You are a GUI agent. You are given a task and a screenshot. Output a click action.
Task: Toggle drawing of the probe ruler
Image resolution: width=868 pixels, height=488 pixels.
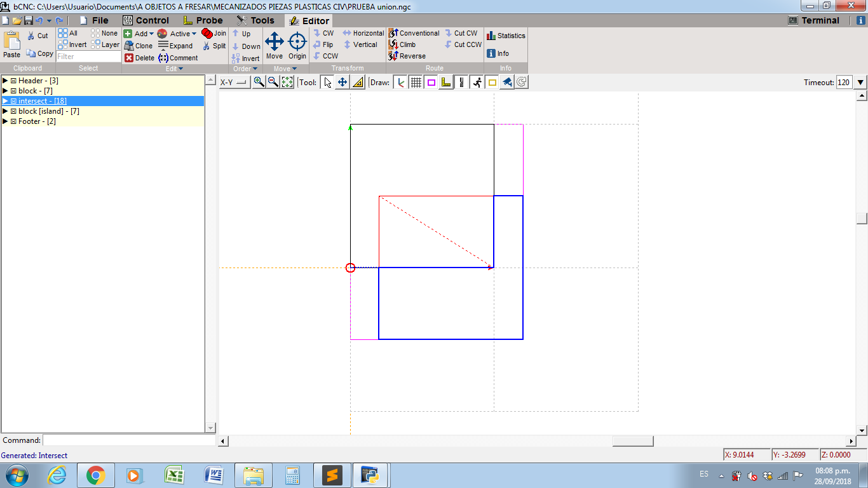click(446, 82)
